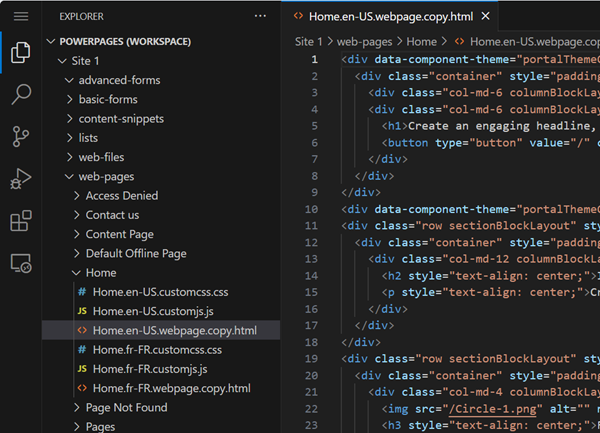Expand the content-snippets folder
Image resolution: width=600 pixels, height=433 pixels.
tap(121, 118)
